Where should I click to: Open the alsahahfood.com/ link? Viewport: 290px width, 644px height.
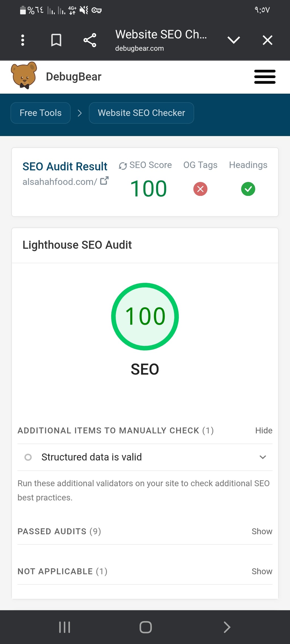[60, 182]
